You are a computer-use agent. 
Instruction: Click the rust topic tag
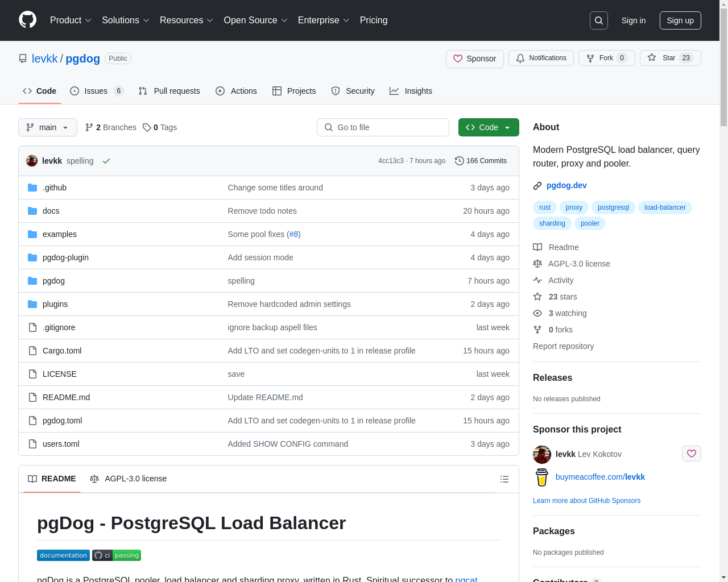coord(545,207)
